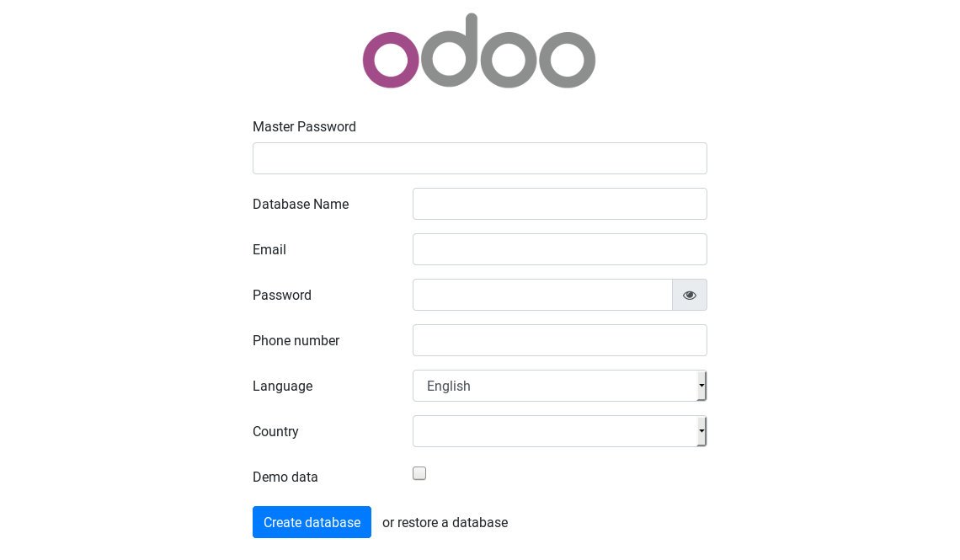960x560 pixels.
Task: Click the Country label text
Action: point(275,431)
